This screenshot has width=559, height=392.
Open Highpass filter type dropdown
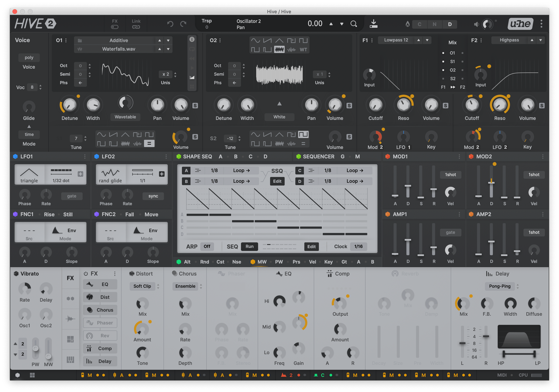[x=509, y=40]
